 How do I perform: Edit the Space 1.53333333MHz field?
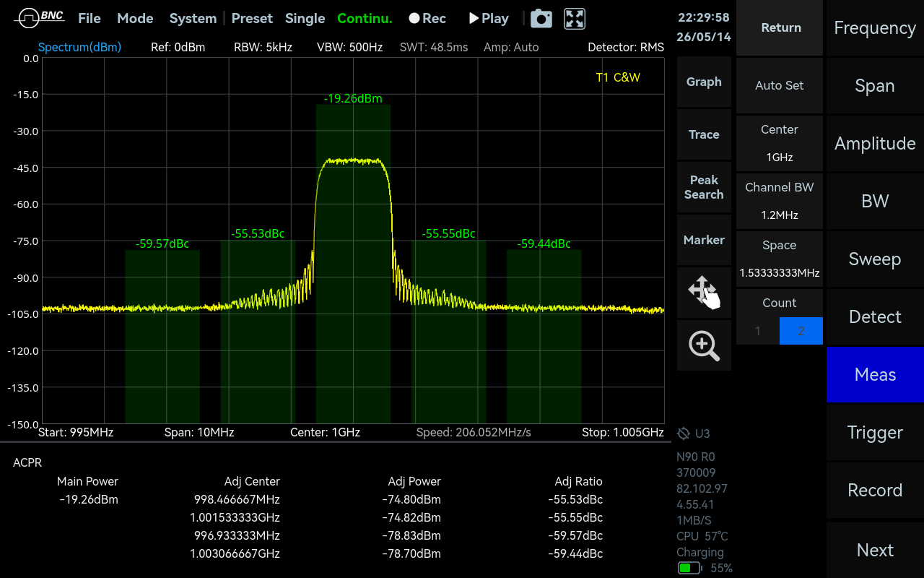[780, 259]
